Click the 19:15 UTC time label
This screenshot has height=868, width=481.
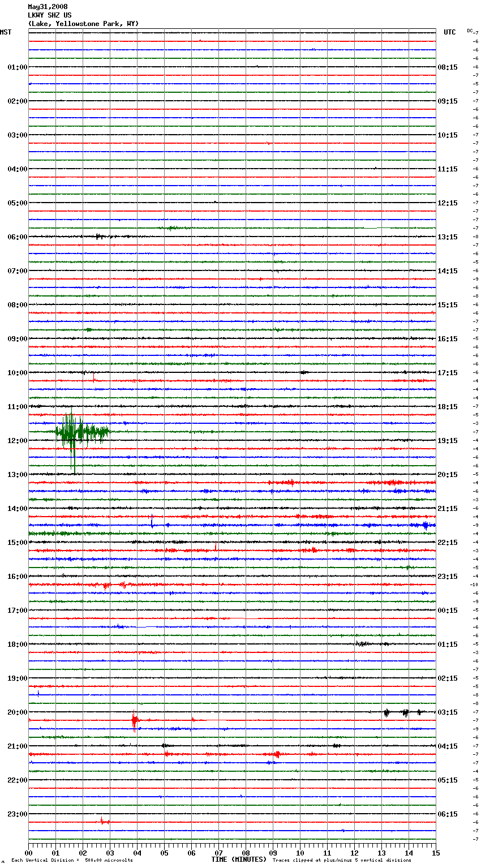click(x=448, y=441)
